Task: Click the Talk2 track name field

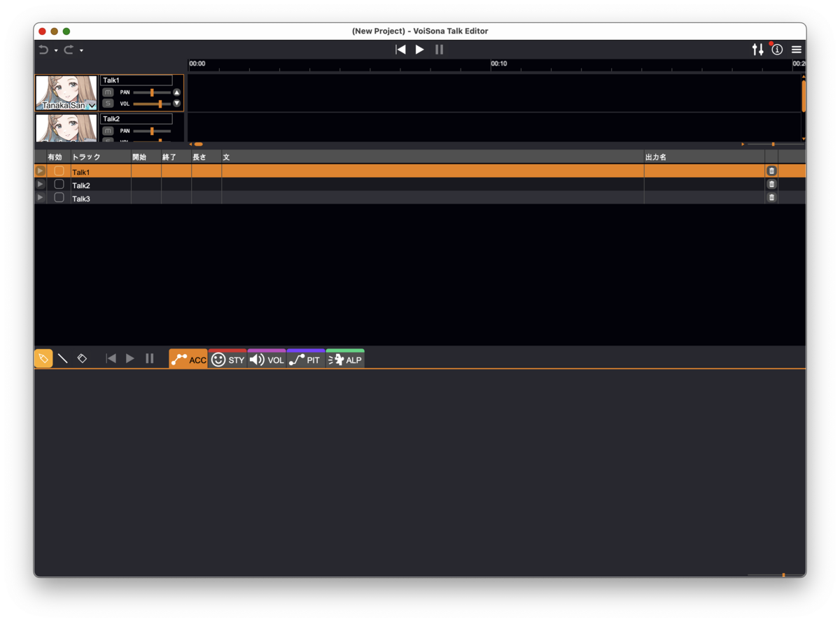Action: (136, 119)
